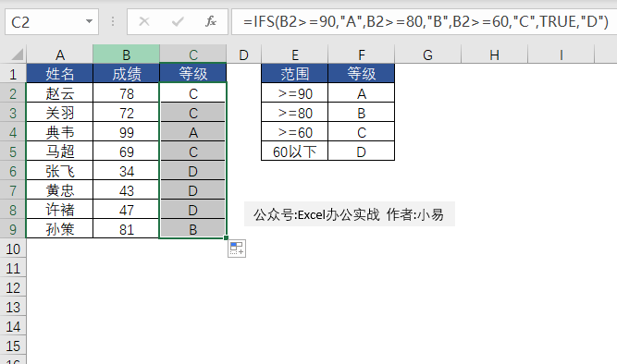Select the score cell 43
This screenshot has height=364, width=617.
click(127, 190)
